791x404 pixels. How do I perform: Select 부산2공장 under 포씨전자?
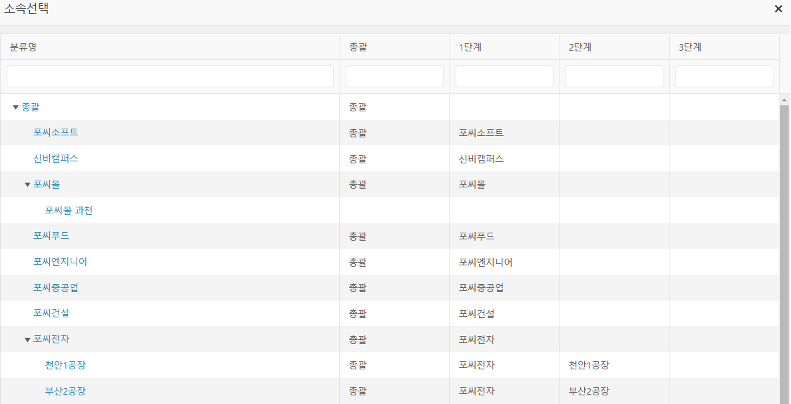click(x=65, y=391)
